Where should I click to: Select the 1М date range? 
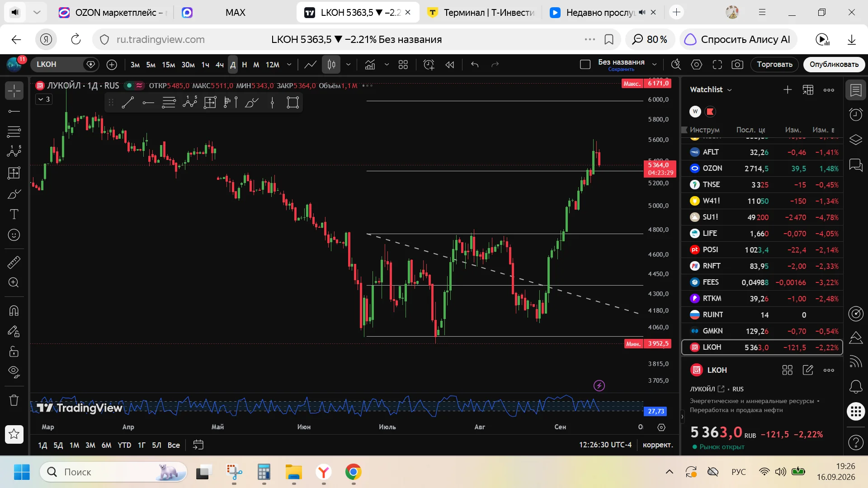tap(75, 446)
